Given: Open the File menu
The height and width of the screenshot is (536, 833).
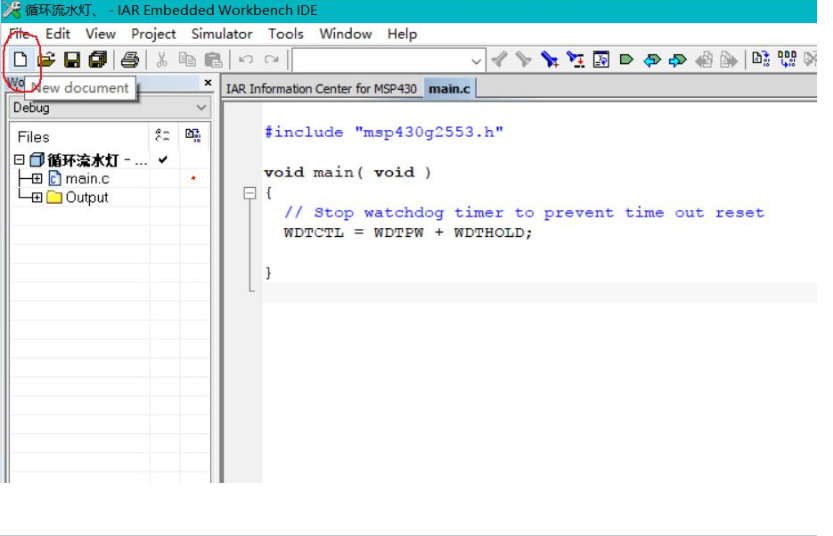Looking at the screenshot, I should (x=19, y=34).
